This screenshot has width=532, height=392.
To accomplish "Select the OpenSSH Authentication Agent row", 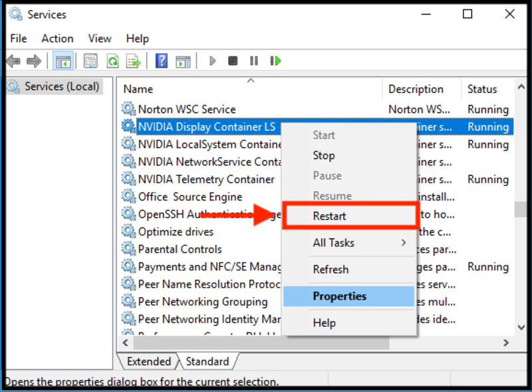I will click(317, 214).
